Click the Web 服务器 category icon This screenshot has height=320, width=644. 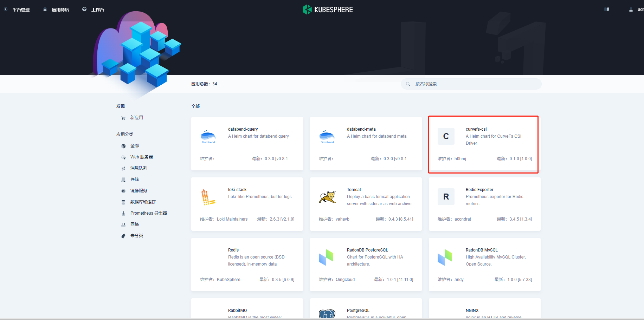[123, 157]
